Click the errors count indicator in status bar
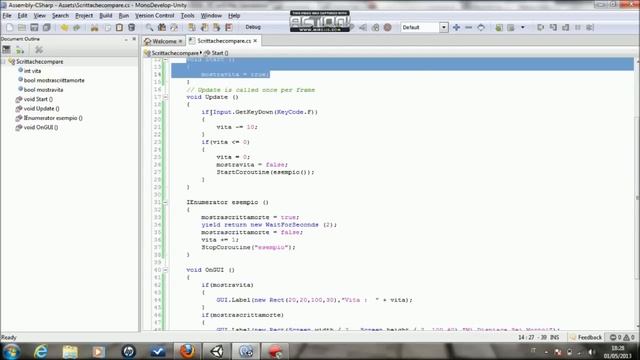This screenshot has height=360, width=640. click(615, 337)
